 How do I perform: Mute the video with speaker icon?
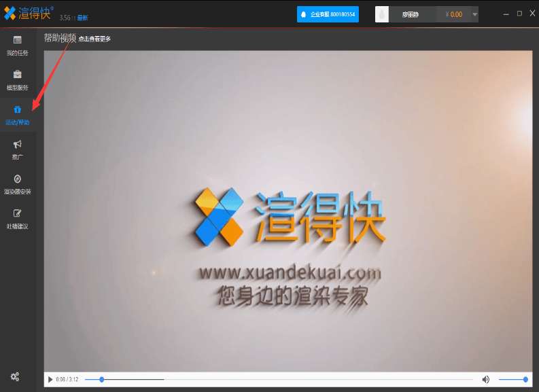click(486, 379)
